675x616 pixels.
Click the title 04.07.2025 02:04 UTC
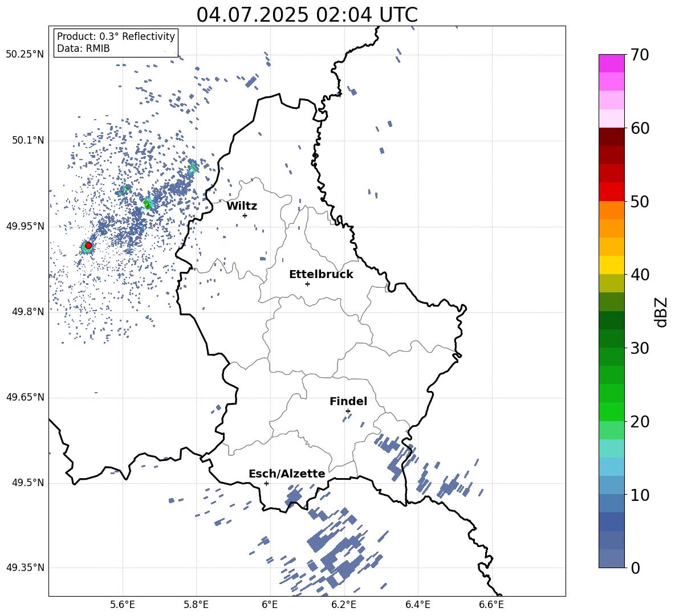point(307,15)
